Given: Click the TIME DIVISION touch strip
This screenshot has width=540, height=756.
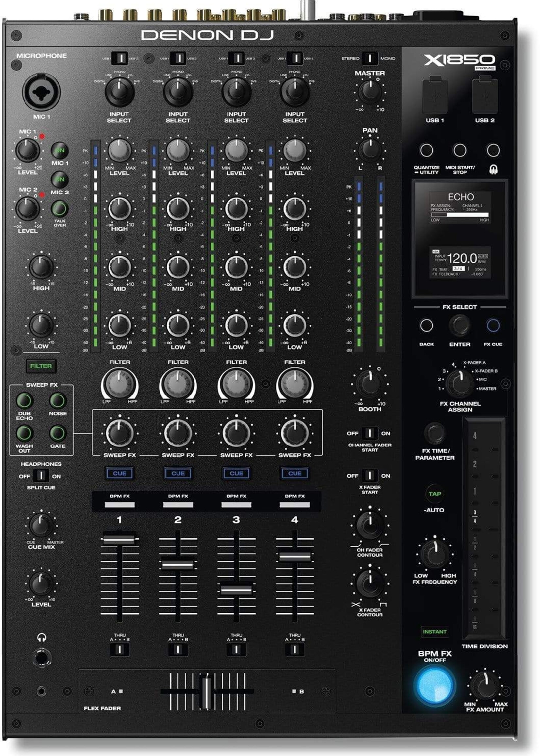Looking at the screenshot, I should [484, 529].
